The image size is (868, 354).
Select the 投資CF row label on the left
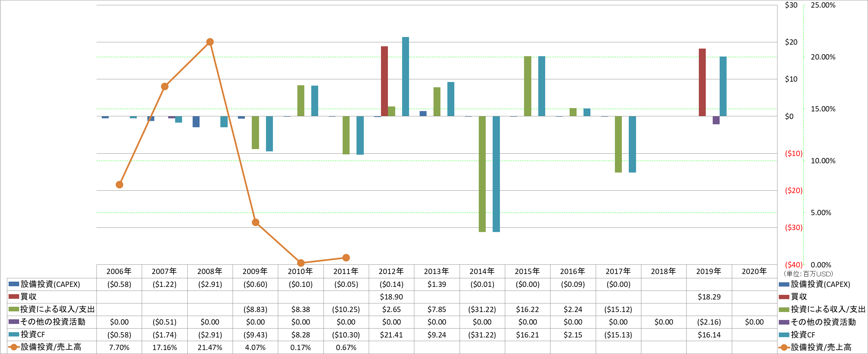(x=33, y=334)
